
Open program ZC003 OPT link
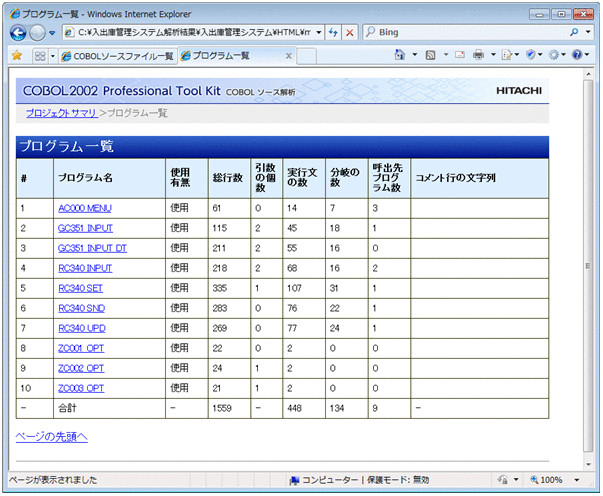pyautogui.click(x=81, y=388)
